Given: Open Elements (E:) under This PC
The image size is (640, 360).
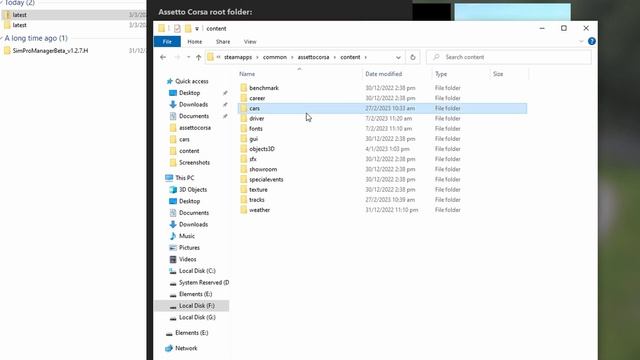Looking at the screenshot, I should [x=195, y=294].
